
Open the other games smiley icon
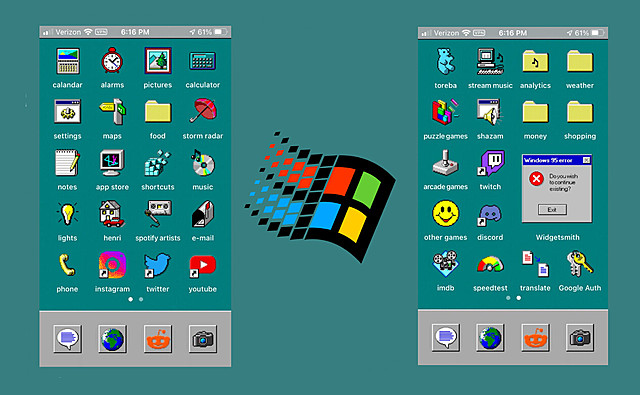coord(445,213)
